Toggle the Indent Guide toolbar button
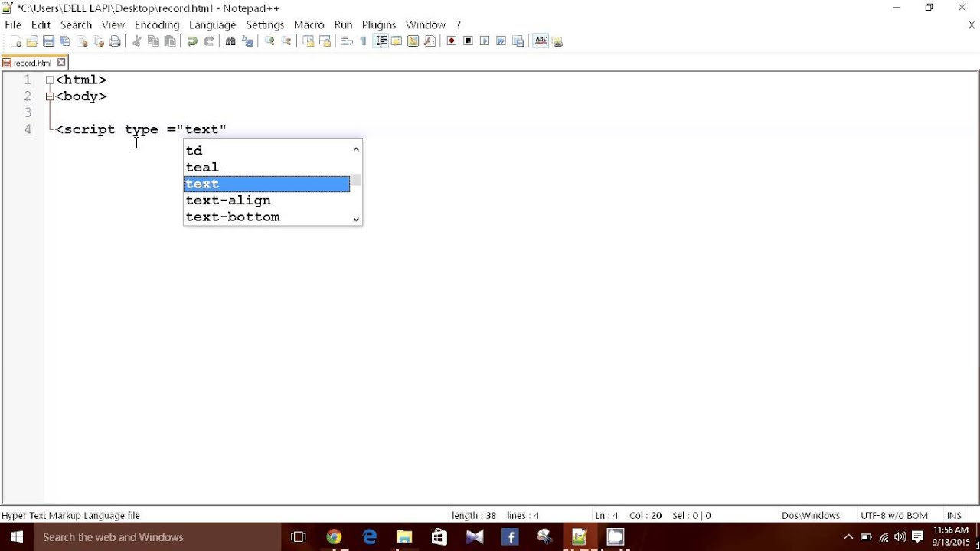The width and height of the screenshot is (980, 551). click(381, 41)
